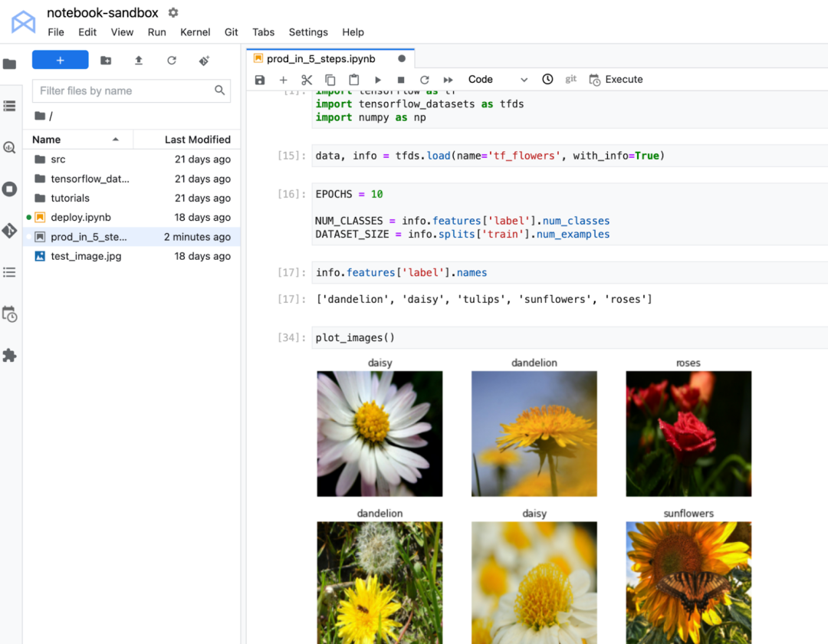Open the Kernel menu
Image resolution: width=828 pixels, height=644 pixels.
point(195,32)
